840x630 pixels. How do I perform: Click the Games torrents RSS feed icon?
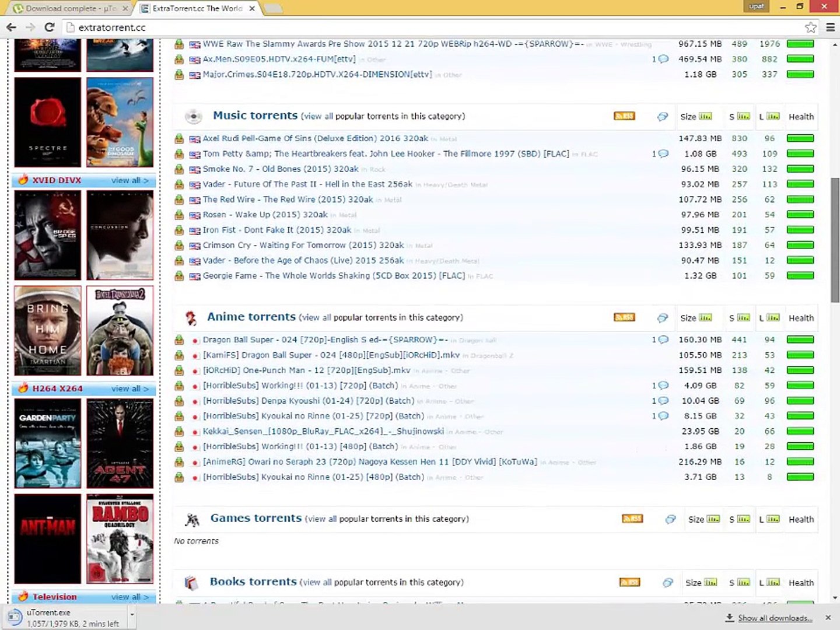[632, 519]
